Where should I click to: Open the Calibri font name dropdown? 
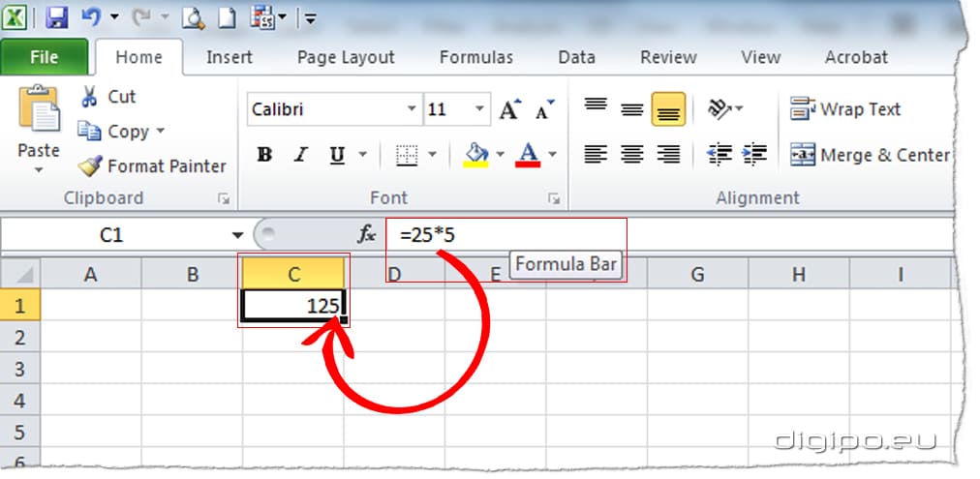(413, 109)
